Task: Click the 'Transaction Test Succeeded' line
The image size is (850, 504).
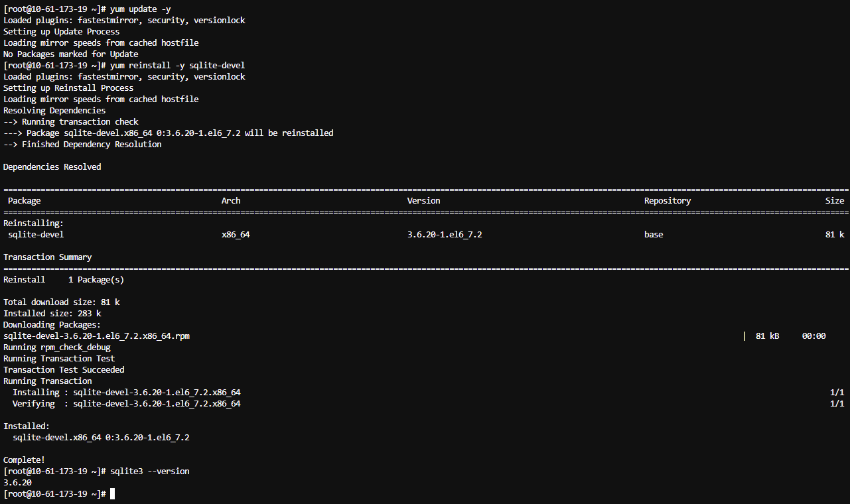Action: click(64, 369)
